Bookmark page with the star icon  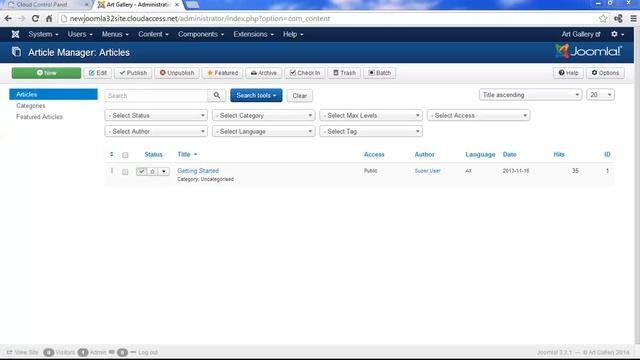point(603,18)
